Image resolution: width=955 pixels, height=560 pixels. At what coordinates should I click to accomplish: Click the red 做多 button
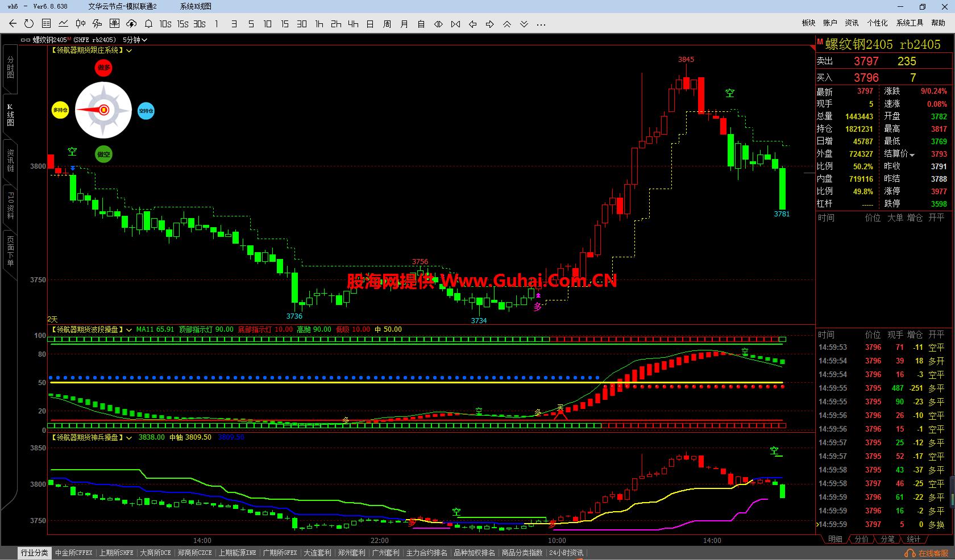[x=103, y=68]
